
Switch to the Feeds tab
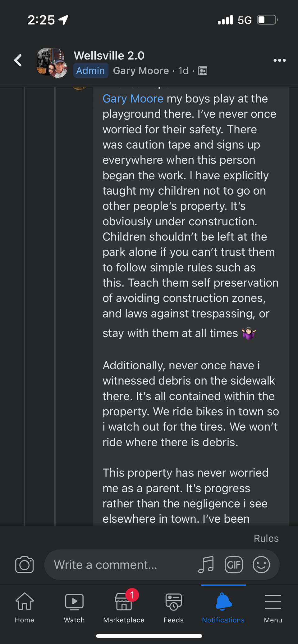click(174, 607)
